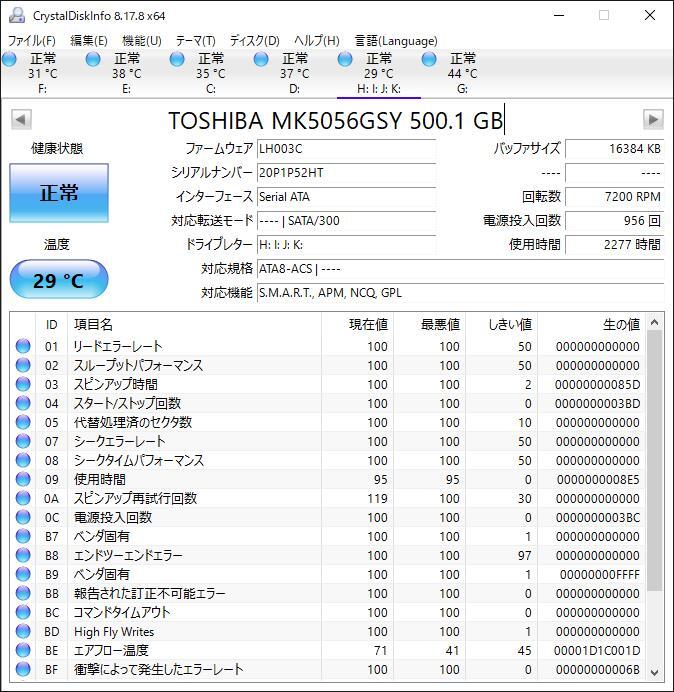Select row 衝撃によって発生したエラーレート
The height and width of the screenshot is (692, 674).
[x=328, y=669]
